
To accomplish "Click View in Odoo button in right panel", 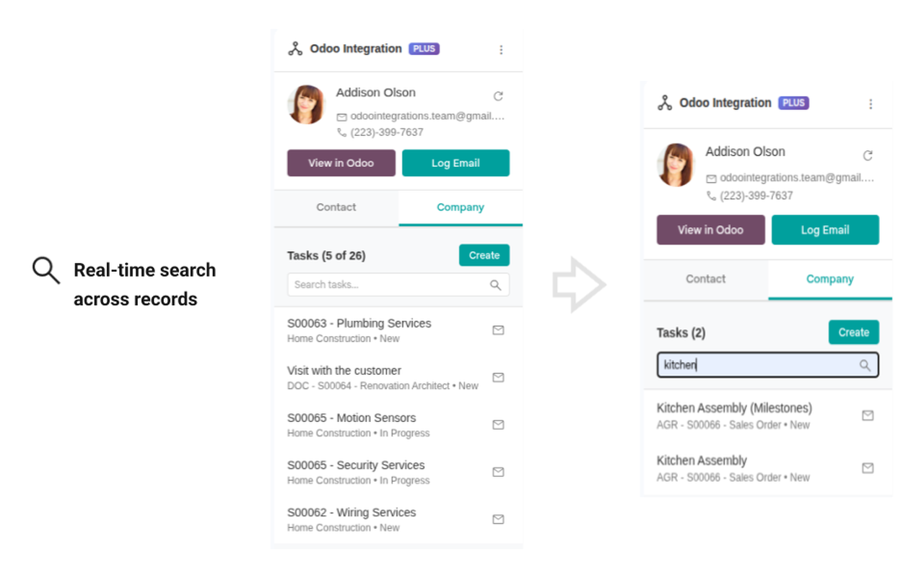I will pyautogui.click(x=711, y=230).
